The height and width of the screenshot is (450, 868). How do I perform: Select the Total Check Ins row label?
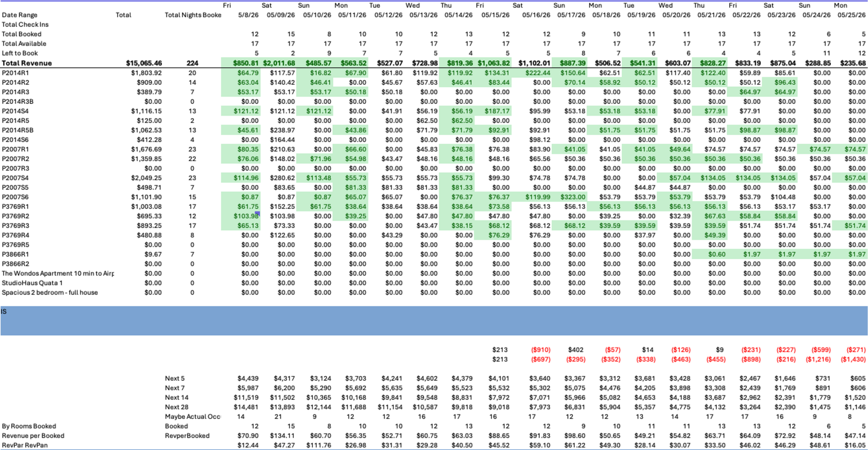25,24
